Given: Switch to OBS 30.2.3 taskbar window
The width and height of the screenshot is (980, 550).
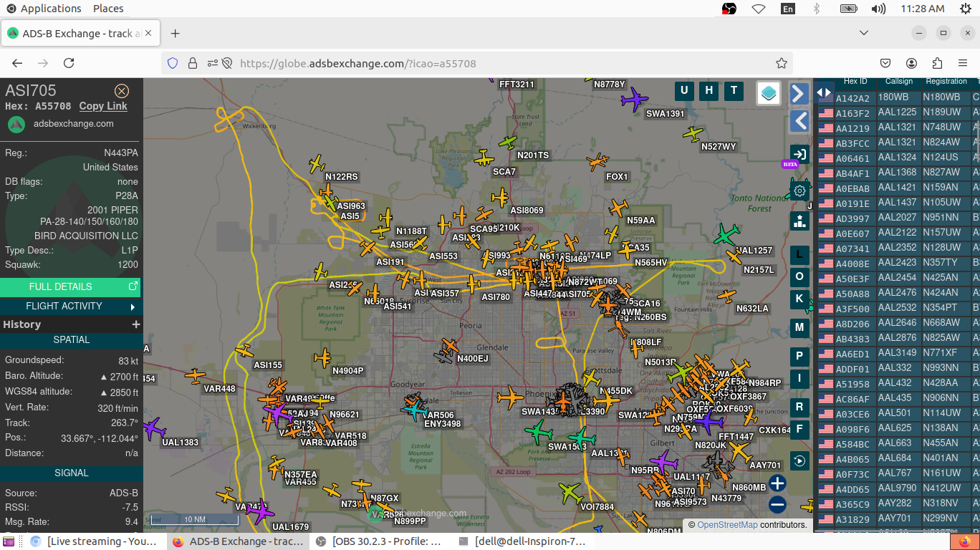Looking at the screenshot, I should [380, 541].
